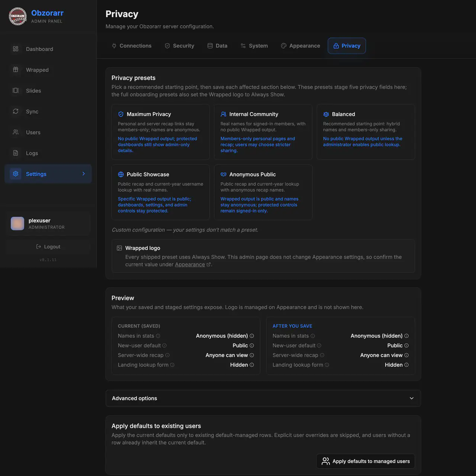Click the Slides icon in sidebar
Viewport: 476px width, 476px height.
16,90
